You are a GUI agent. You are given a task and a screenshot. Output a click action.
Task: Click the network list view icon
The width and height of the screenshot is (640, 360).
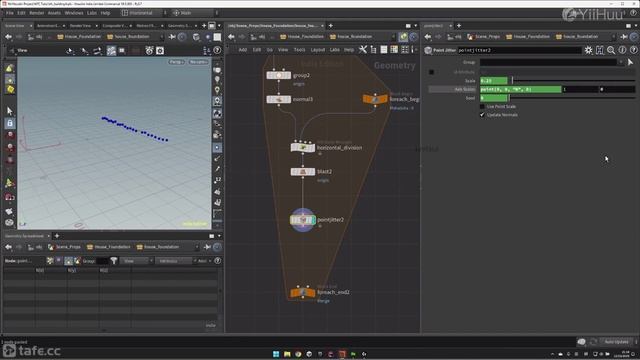coord(384,50)
